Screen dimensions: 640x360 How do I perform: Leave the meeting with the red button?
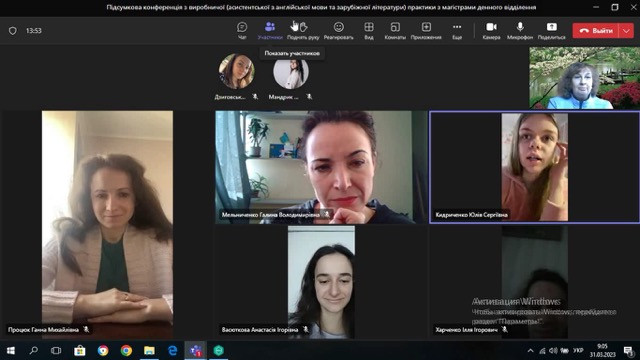coord(596,31)
